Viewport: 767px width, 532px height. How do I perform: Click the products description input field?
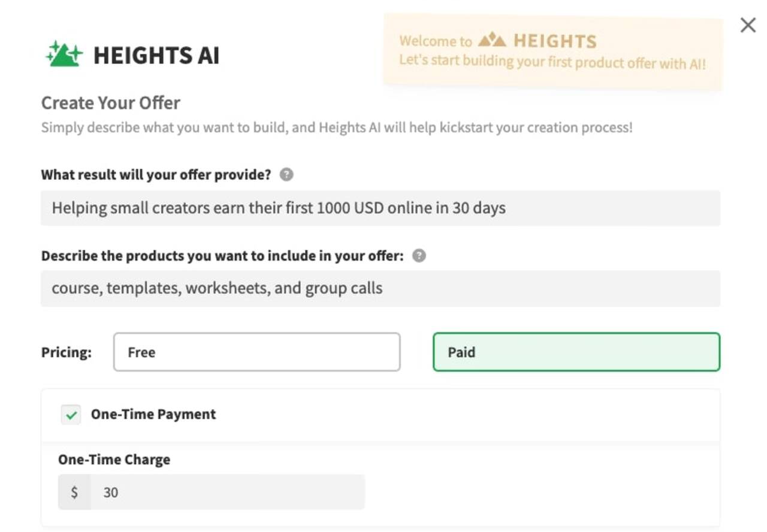tap(380, 288)
